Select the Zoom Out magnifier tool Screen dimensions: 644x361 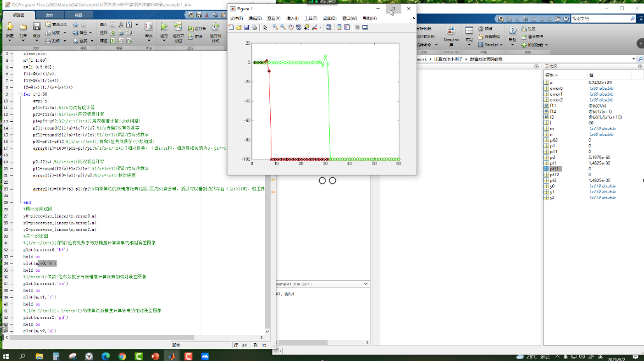pyautogui.click(x=283, y=27)
